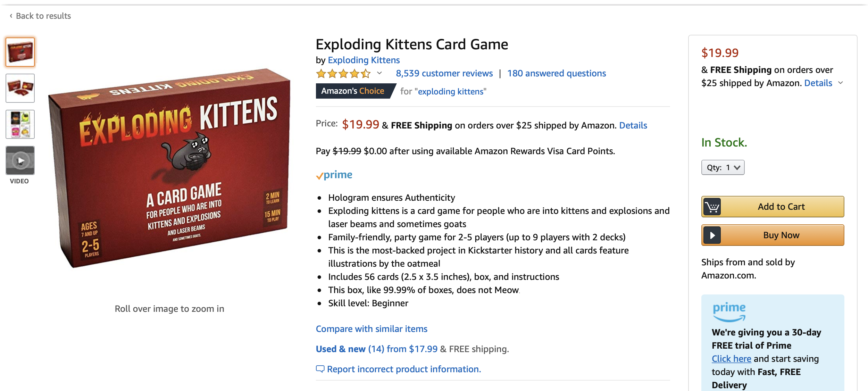Image resolution: width=868 pixels, height=391 pixels.
Task: Open the Qty quantity dropdown
Action: (723, 168)
